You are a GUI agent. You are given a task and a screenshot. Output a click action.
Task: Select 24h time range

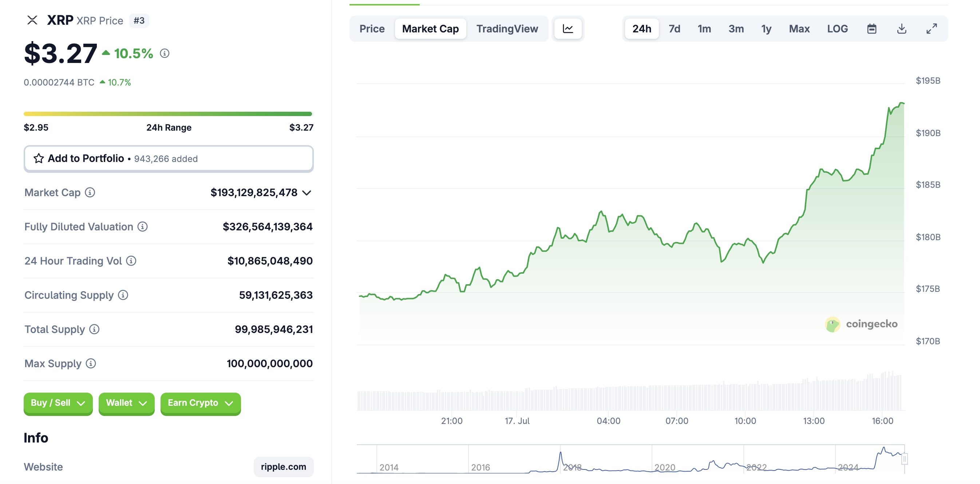(641, 28)
